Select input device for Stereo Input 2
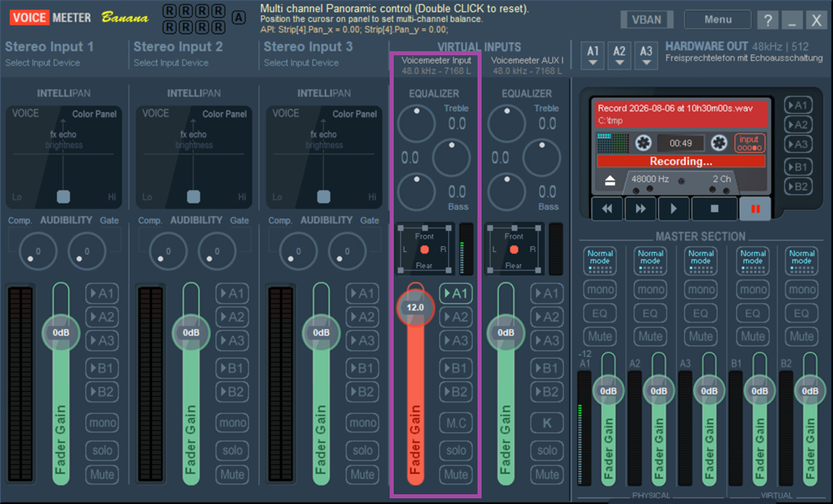This screenshot has height=504, width=833. point(171,63)
